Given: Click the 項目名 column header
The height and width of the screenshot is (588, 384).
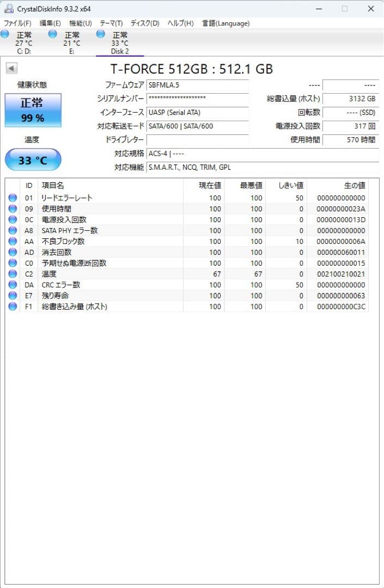Looking at the screenshot, I should (x=111, y=186).
